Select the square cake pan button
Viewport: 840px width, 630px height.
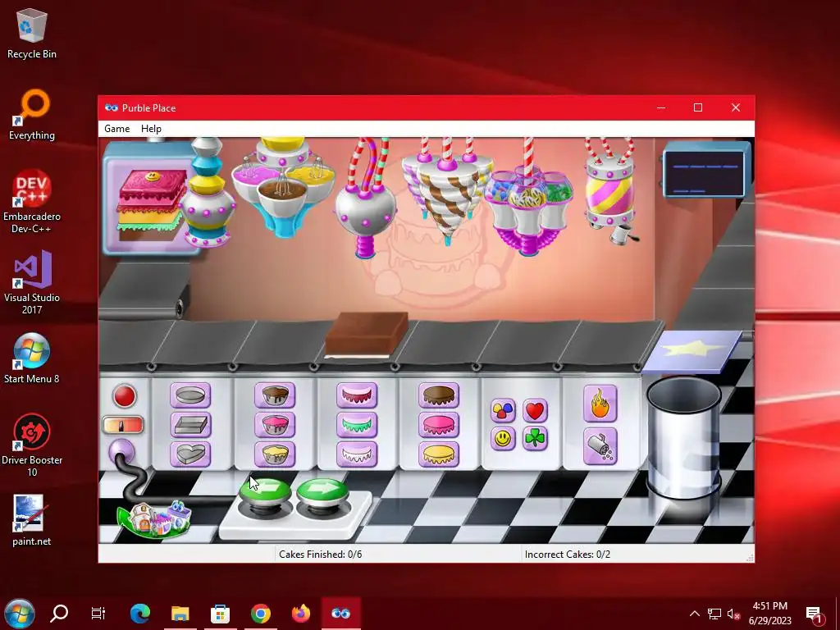(190, 425)
